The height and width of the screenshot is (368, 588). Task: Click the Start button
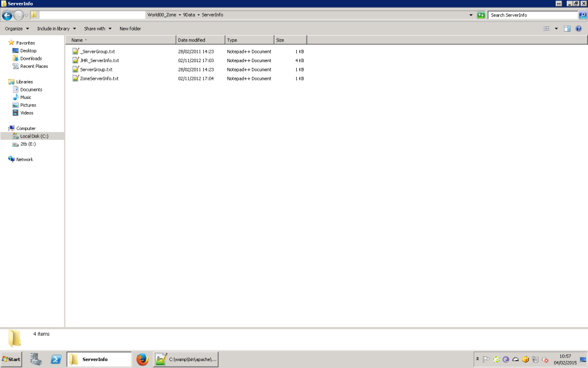[x=11, y=359]
